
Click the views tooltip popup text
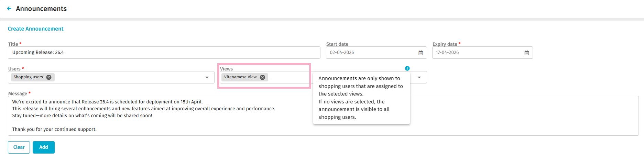[x=361, y=98]
